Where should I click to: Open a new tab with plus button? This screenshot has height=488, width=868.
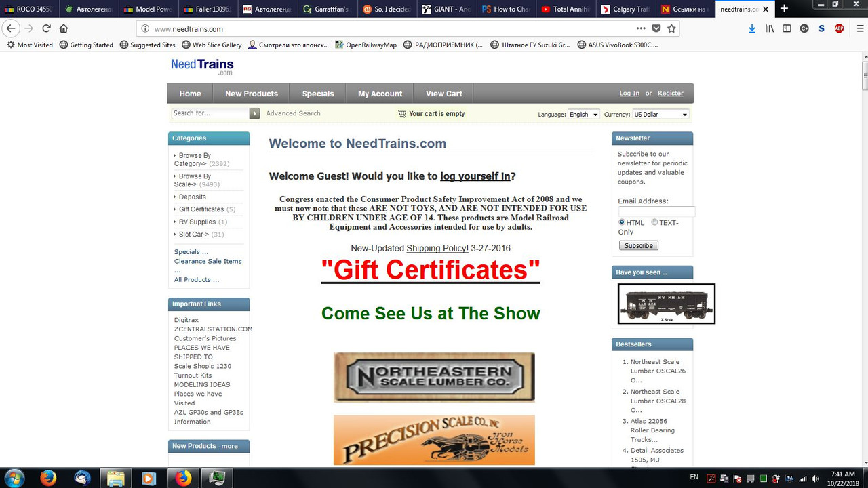784,9
